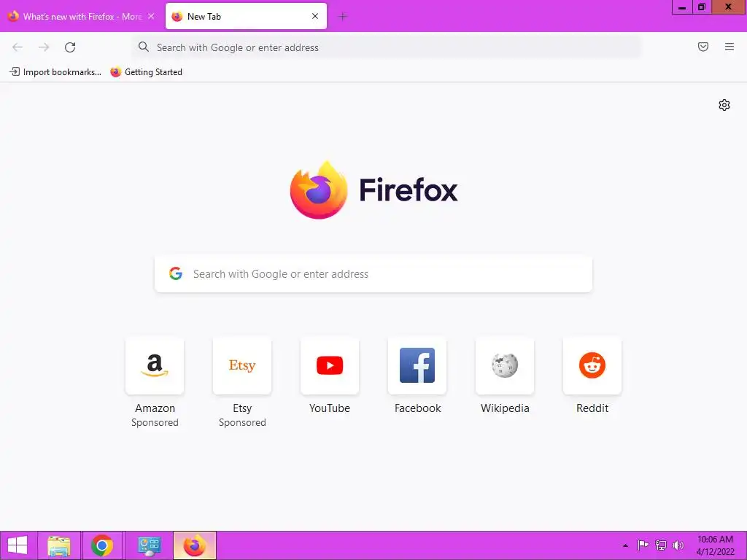Click the Reddit label text

point(592,408)
